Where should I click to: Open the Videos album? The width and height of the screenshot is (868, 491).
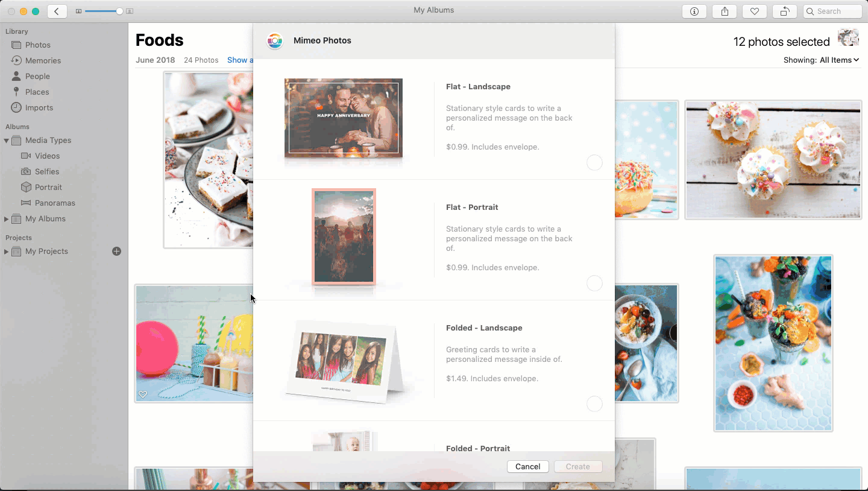point(47,156)
